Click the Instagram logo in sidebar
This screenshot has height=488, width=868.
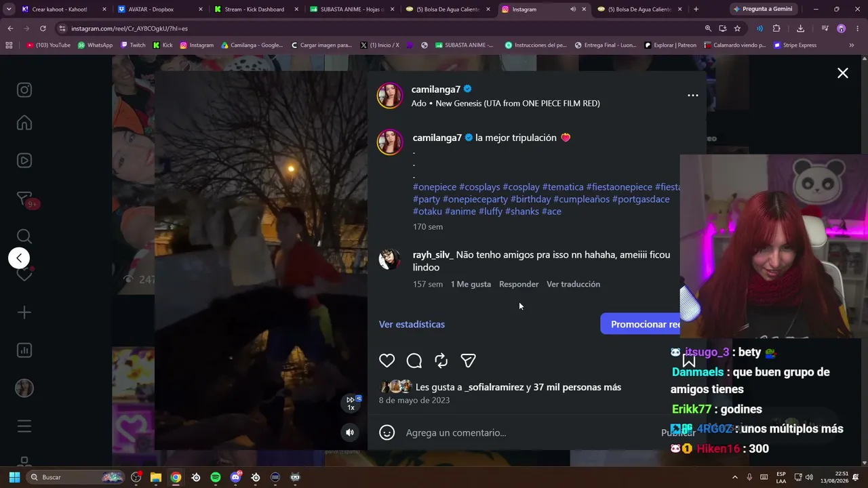pos(24,90)
